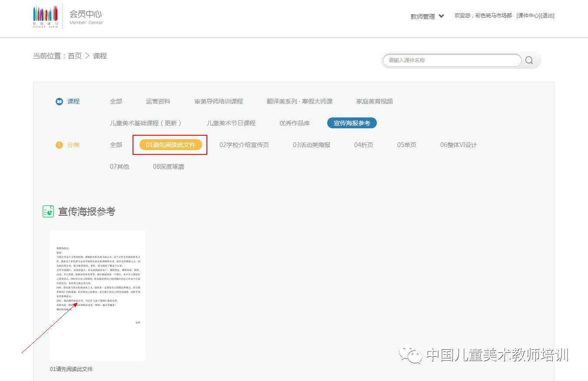The height and width of the screenshot is (381, 588).
Task: Select the 审美导师培训课程 filter
Action: point(219,101)
